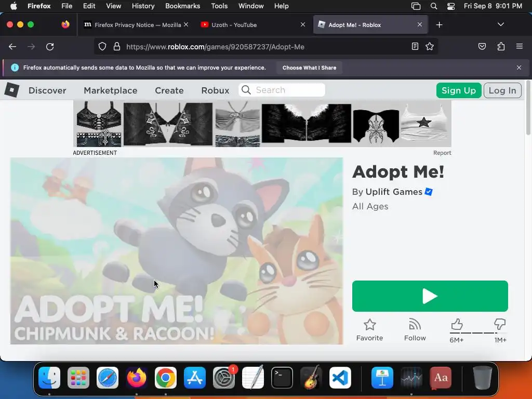Open Robux in Roblox navigation
The height and width of the screenshot is (399, 532).
215,90
